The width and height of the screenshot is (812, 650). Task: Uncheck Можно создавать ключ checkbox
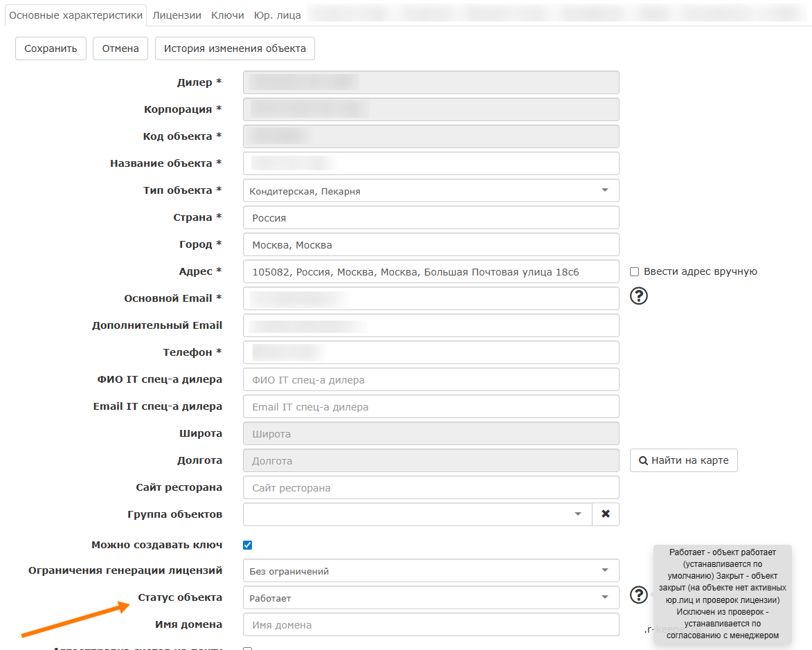[x=248, y=545]
